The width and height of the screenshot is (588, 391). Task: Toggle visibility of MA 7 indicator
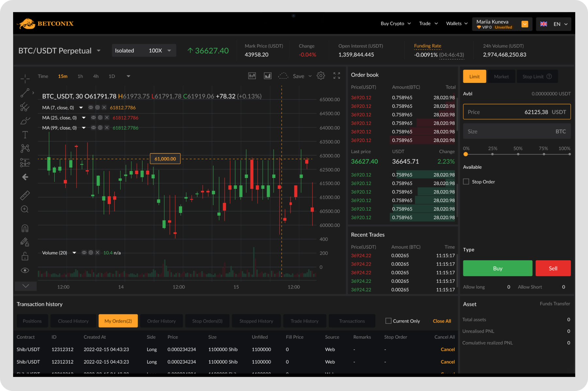coord(91,108)
